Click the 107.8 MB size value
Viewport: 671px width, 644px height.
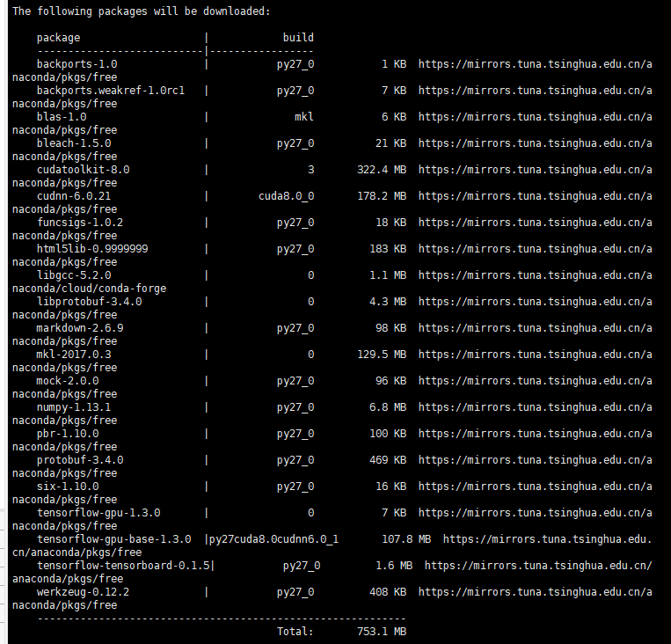(406, 539)
